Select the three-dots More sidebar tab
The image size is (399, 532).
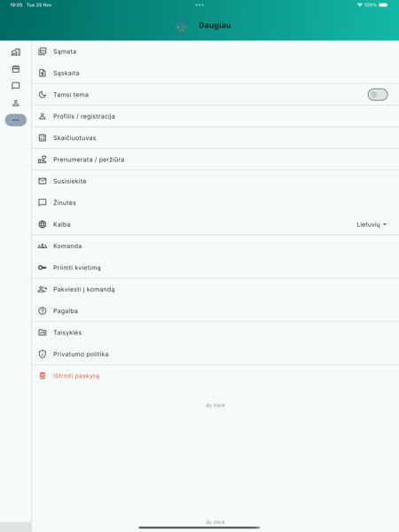click(x=16, y=120)
